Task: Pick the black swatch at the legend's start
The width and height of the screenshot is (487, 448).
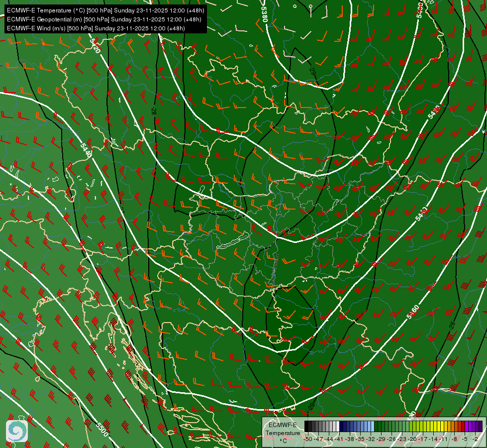Action: [x=306, y=426]
